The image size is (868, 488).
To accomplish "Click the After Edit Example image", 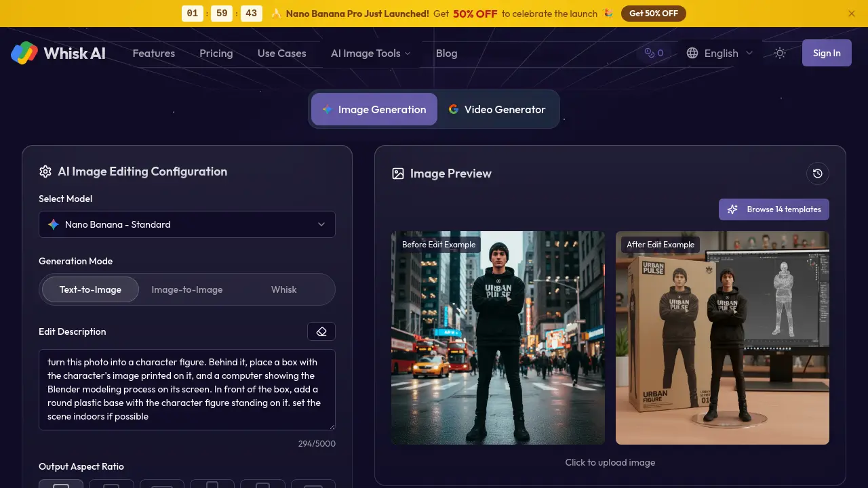I will tap(722, 338).
